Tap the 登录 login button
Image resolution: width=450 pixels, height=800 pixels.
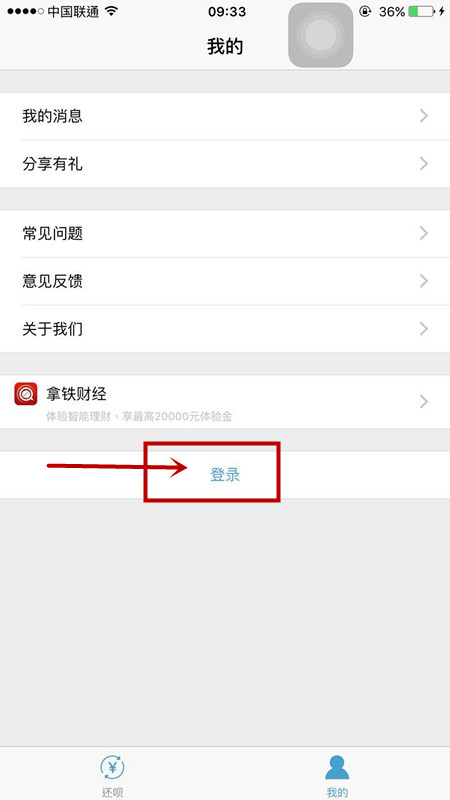(225, 475)
